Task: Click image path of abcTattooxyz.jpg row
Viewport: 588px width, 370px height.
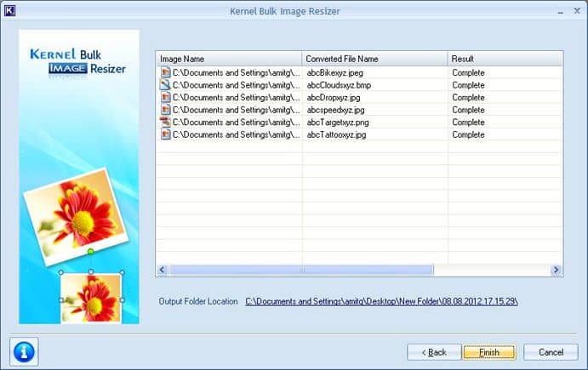Action: point(237,134)
